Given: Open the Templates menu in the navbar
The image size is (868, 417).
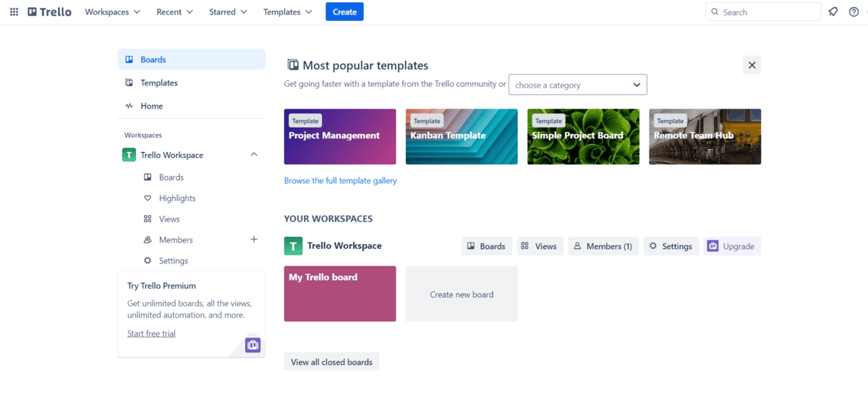Looking at the screenshot, I should point(287,12).
